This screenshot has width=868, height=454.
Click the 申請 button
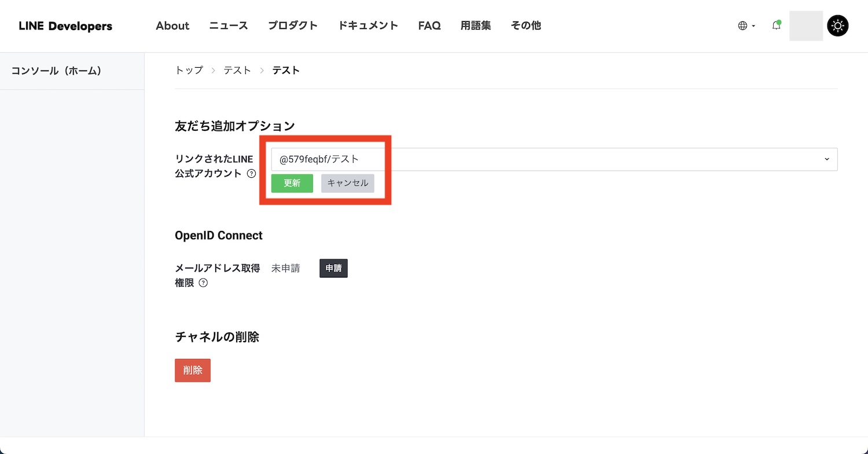pyautogui.click(x=333, y=269)
